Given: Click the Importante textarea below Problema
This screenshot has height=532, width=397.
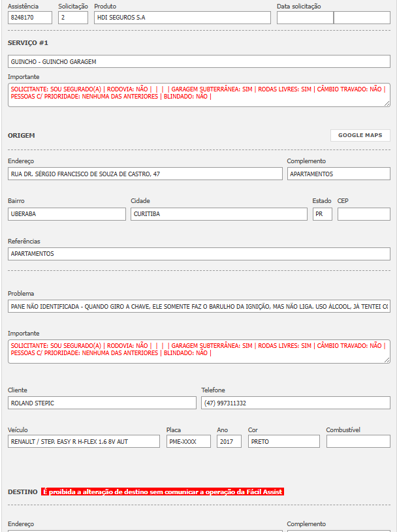Looking at the screenshot, I should pyautogui.click(x=199, y=351).
